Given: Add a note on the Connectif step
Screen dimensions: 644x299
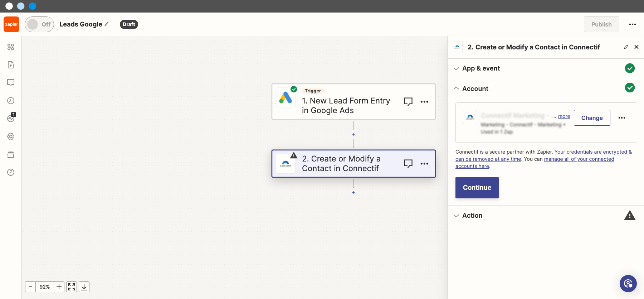Looking at the screenshot, I should click(408, 164).
